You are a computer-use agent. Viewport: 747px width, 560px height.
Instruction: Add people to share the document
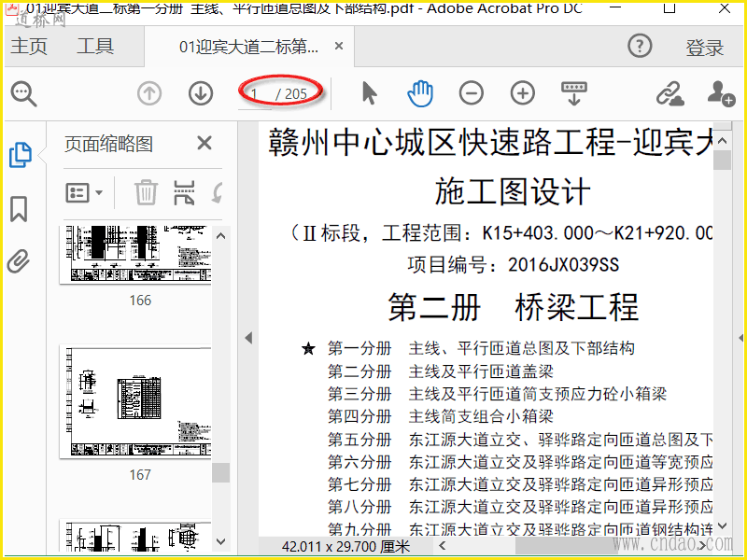pyautogui.click(x=721, y=93)
